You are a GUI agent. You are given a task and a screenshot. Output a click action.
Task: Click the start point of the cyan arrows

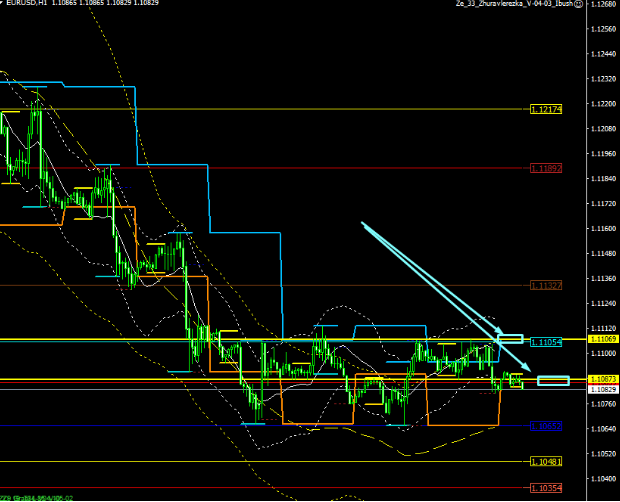(362, 223)
